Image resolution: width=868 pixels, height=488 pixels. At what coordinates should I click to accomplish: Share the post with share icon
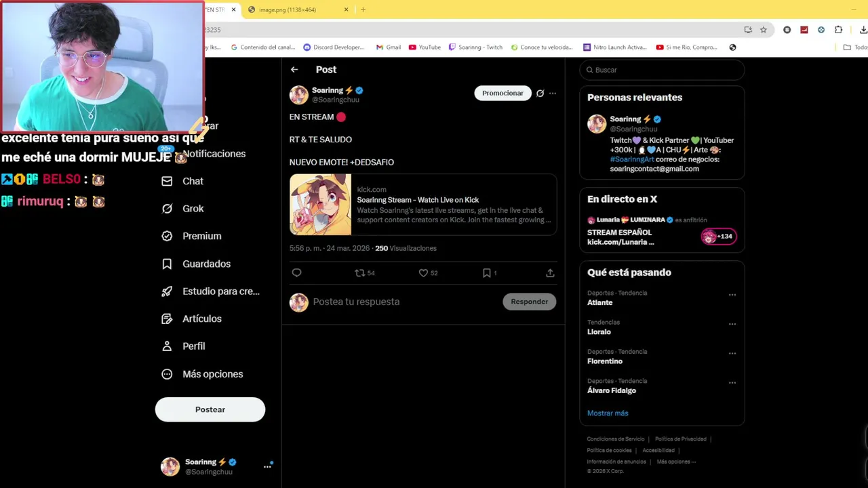(550, 273)
